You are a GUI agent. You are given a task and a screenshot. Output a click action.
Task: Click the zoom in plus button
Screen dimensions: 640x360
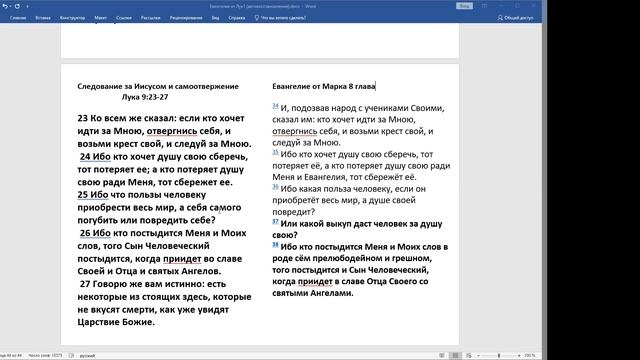tap(519, 356)
